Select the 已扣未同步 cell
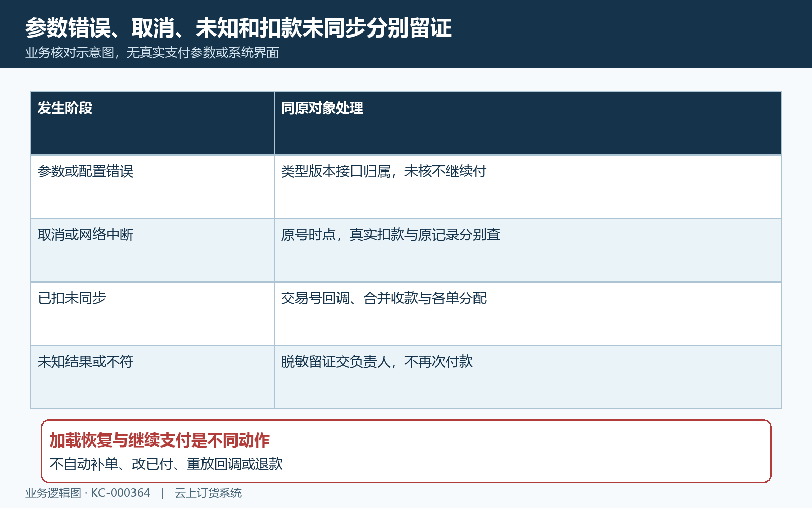 pyautogui.click(x=152, y=314)
